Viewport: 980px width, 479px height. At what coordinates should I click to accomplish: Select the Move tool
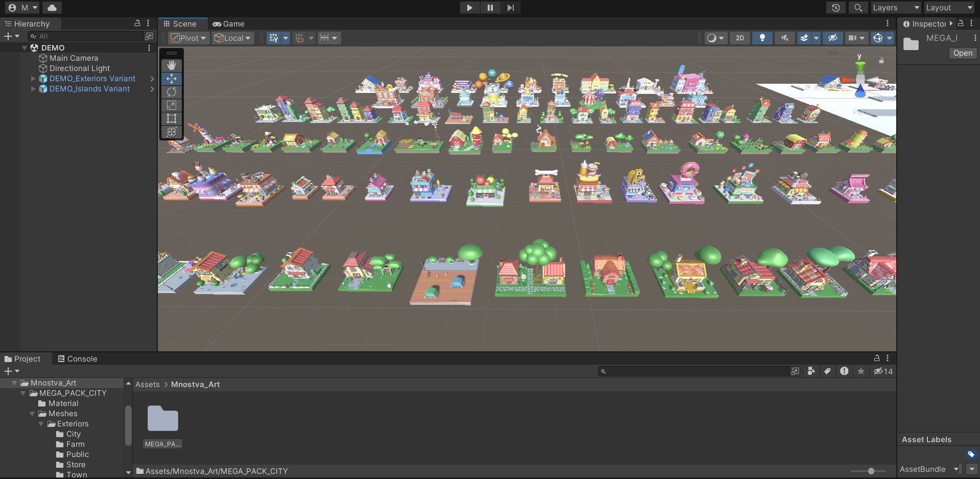click(172, 79)
